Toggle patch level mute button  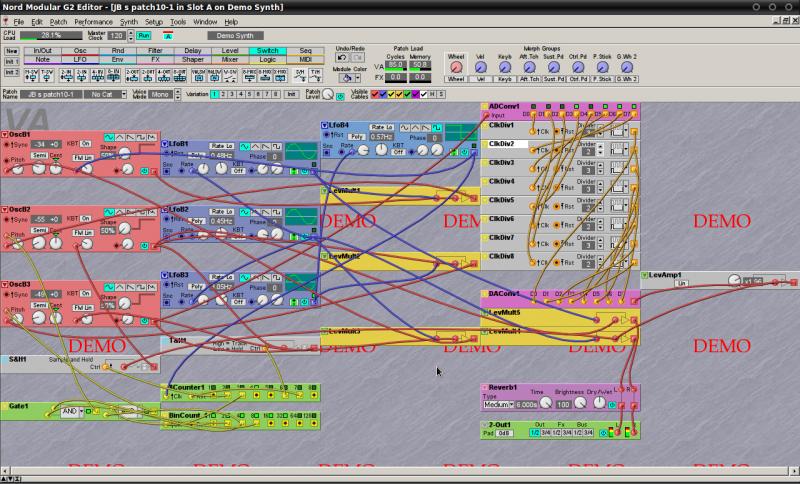pos(341,96)
